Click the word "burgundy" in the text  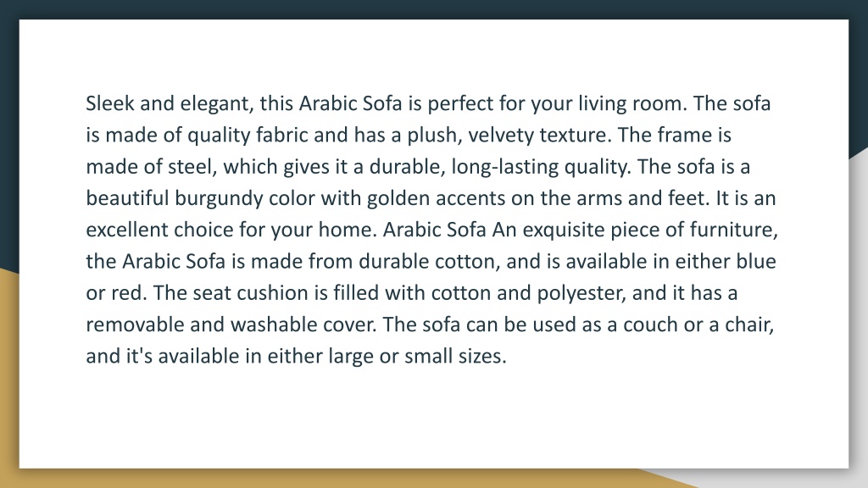tap(219, 198)
